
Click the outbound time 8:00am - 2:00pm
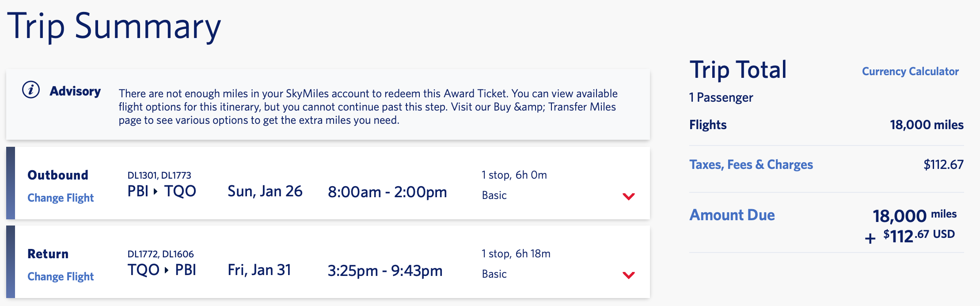pyautogui.click(x=387, y=192)
